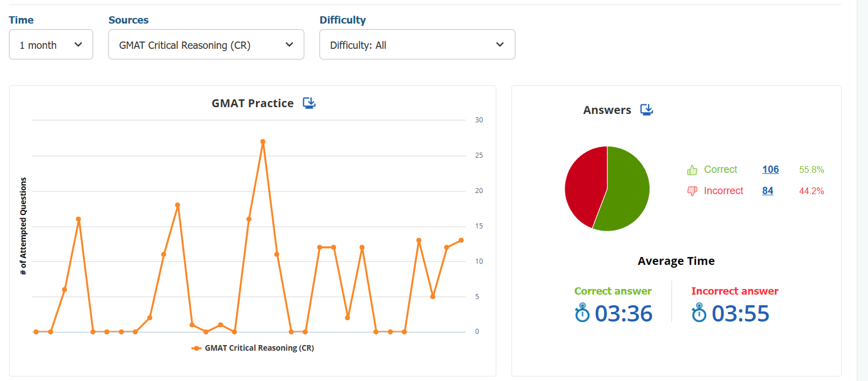Viewport: 868px width, 381px height.
Task: Click the last data point on the line
Action: pos(461,240)
